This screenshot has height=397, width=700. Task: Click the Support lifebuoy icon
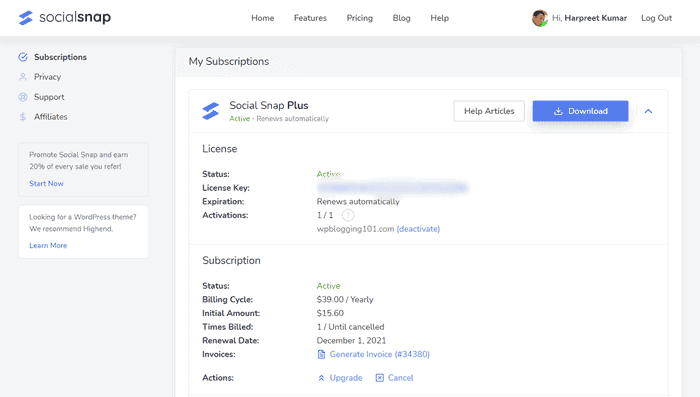[x=23, y=97]
